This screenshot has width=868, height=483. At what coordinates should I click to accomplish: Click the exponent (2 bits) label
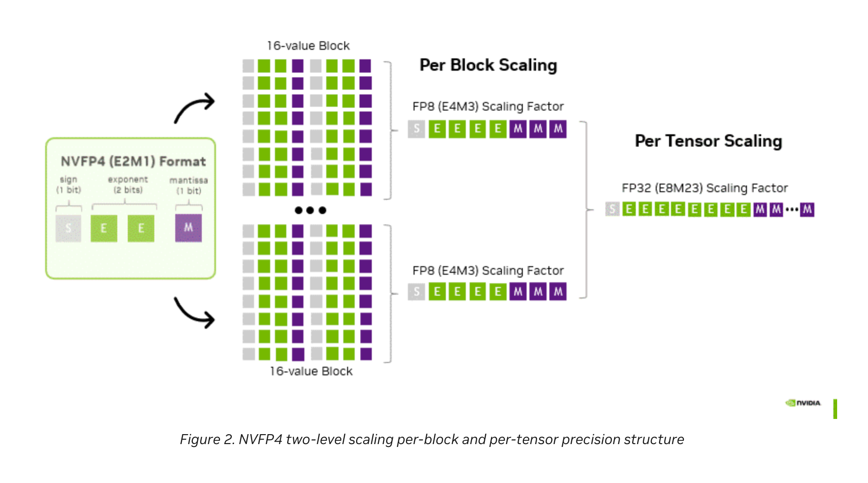tap(128, 185)
